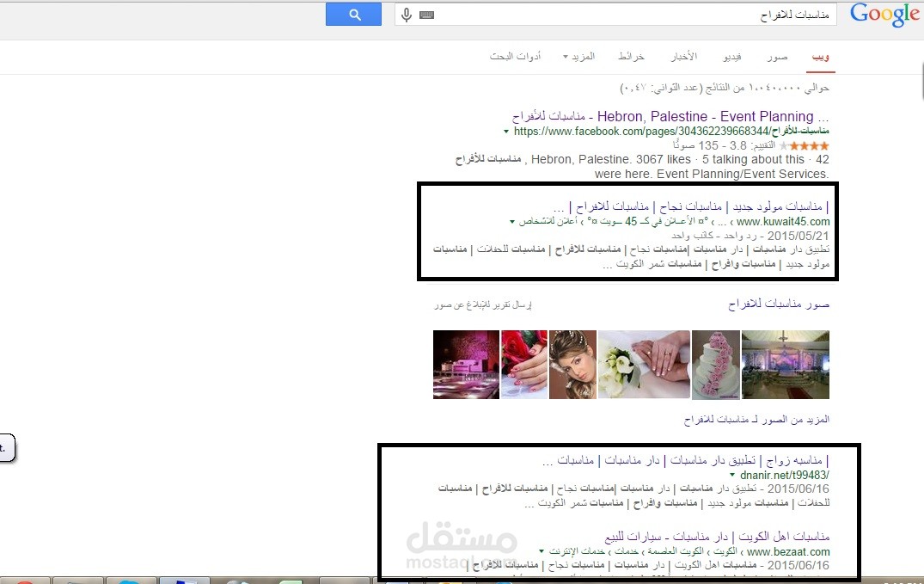
Task: Activate voice search microphone icon
Action: (407, 15)
